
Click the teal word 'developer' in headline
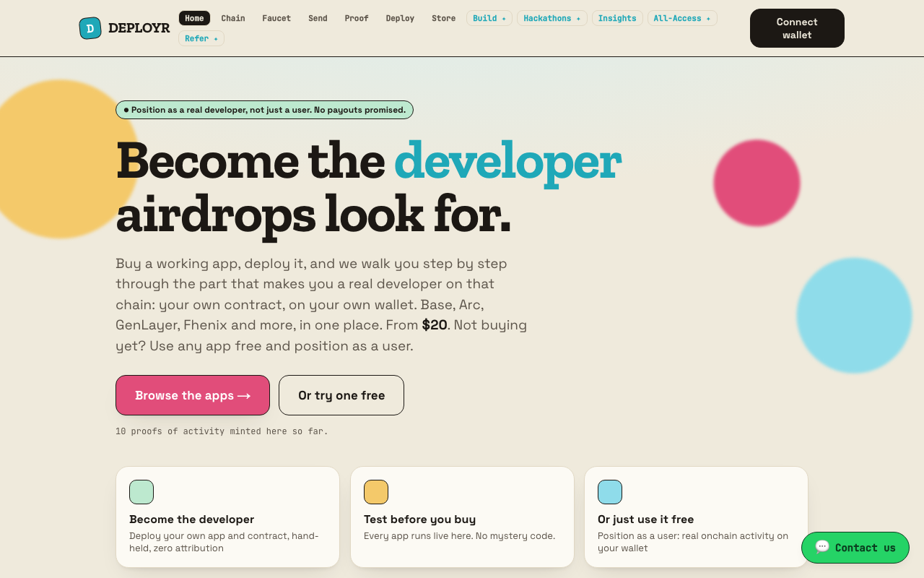pyautogui.click(x=507, y=160)
